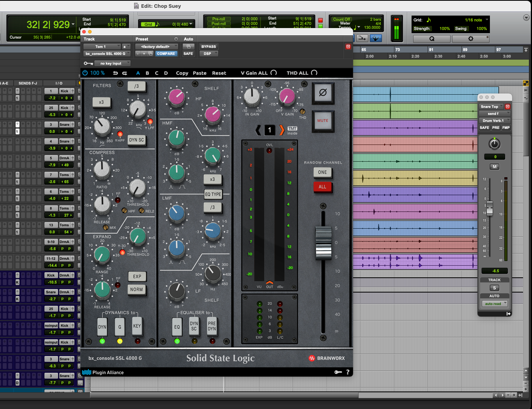
Task: Select previous channel with left bracket arrow
Action: pyautogui.click(x=258, y=130)
